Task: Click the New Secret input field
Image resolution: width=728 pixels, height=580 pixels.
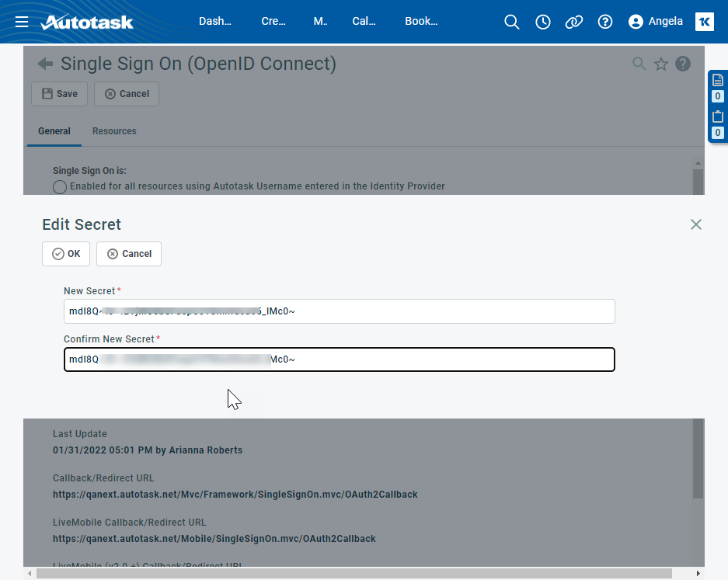Action: [x=340, y=311]
